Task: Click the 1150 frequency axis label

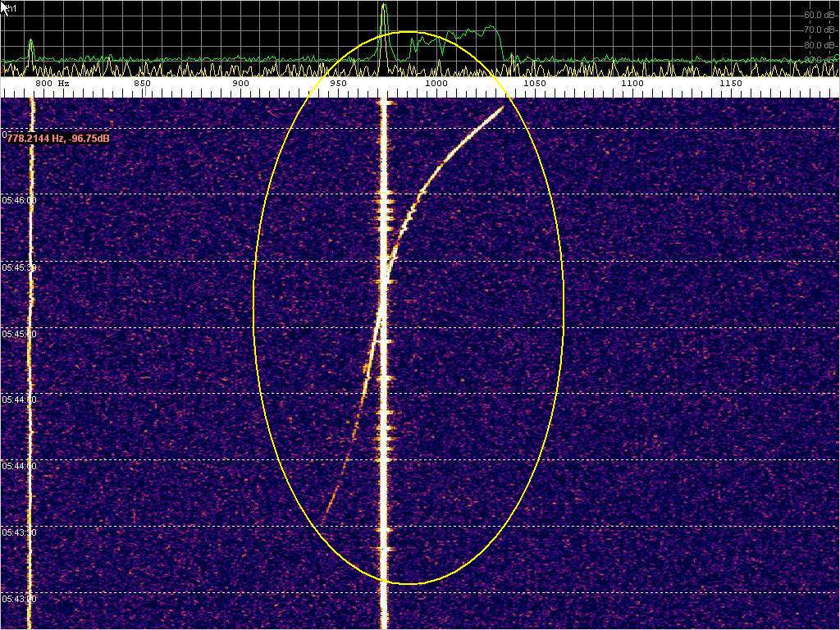Action: (x=729, y=84)
